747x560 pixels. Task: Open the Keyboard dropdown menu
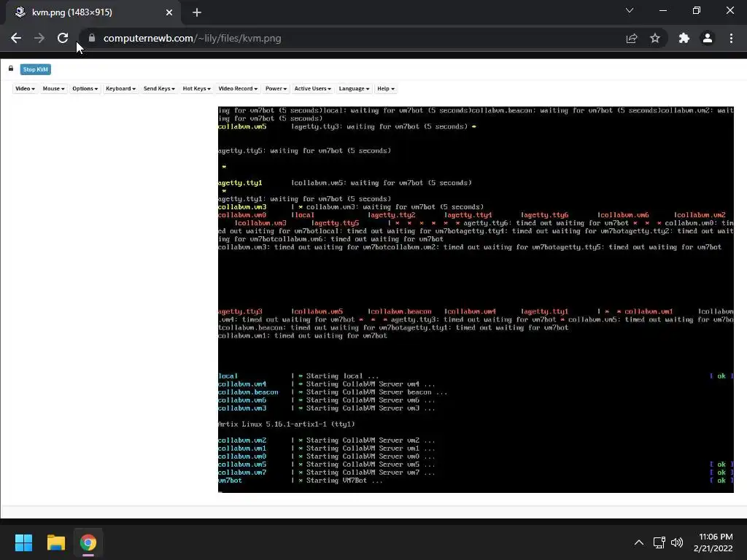120,88
